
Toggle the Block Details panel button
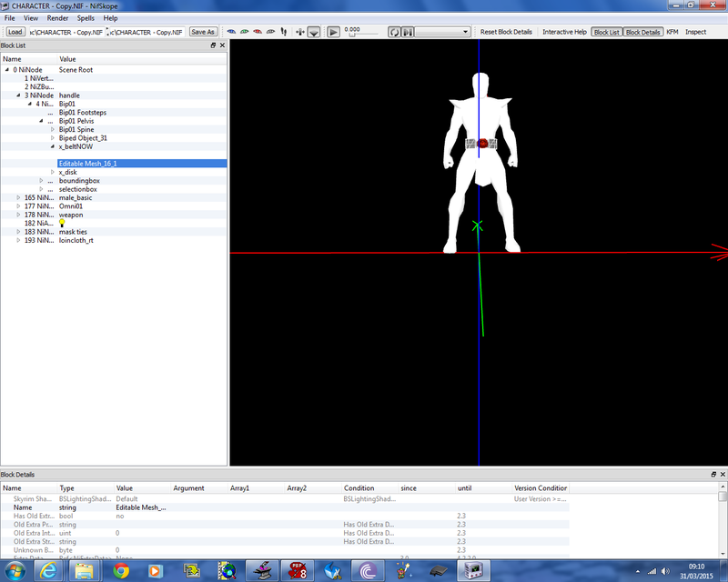coord(643,32)
